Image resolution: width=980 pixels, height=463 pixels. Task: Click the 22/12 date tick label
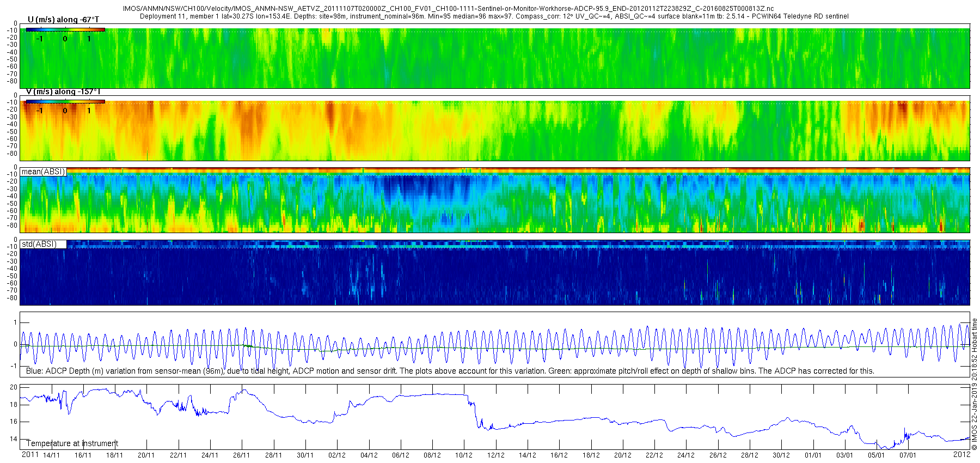(x=654, y=455)
